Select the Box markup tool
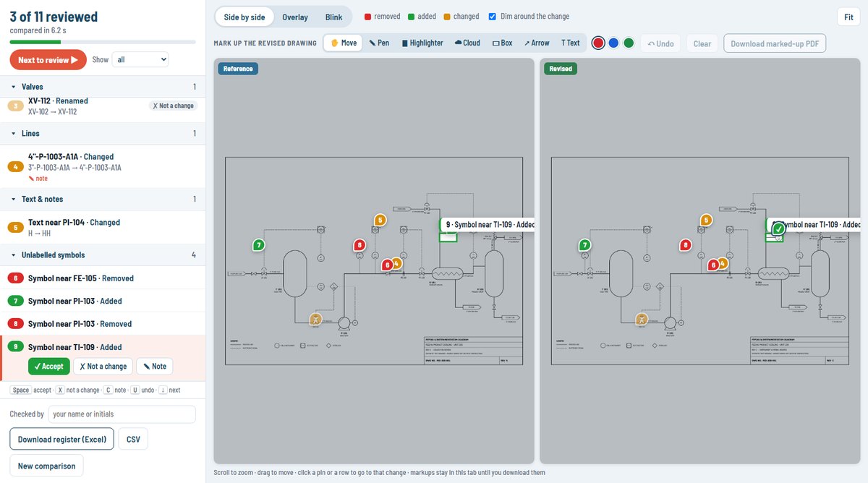The height and width of the screenshot is (483, 868). tap(502, 43)
